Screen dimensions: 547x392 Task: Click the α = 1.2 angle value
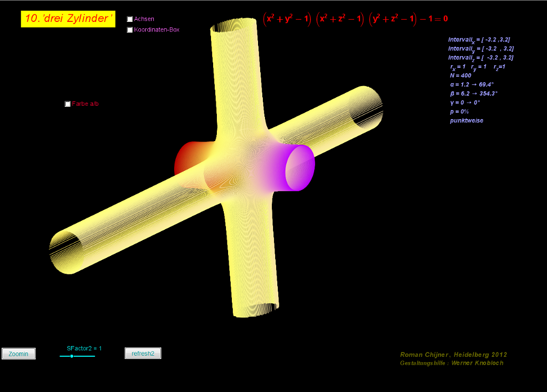click(472, 84)
